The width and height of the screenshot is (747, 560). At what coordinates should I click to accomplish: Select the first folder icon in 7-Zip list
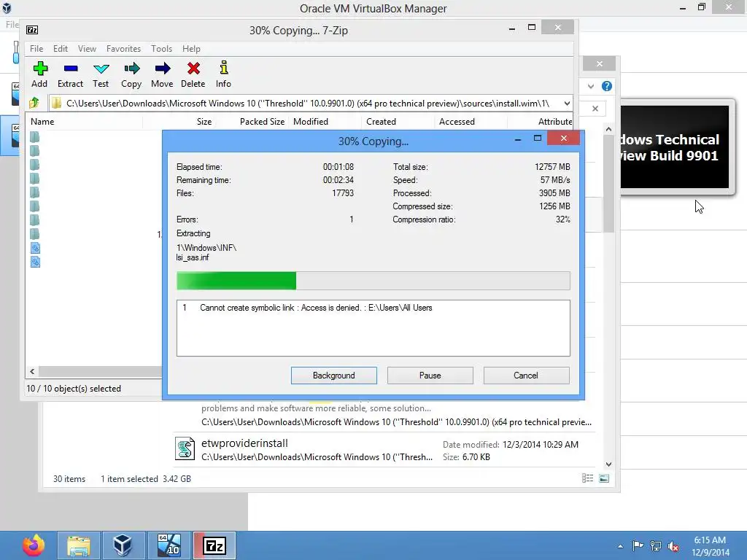coord(35,137)
